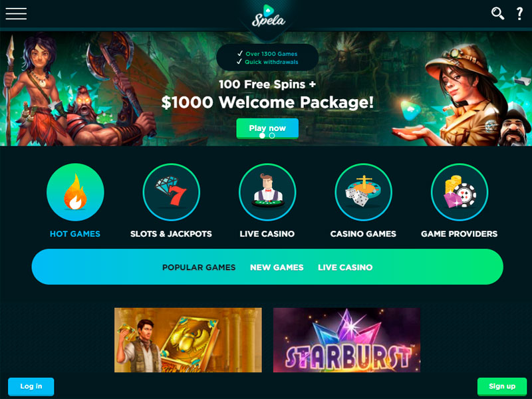Click the Log in button
The width and height of the screenshot is (532, 399).
coord(31,386)
